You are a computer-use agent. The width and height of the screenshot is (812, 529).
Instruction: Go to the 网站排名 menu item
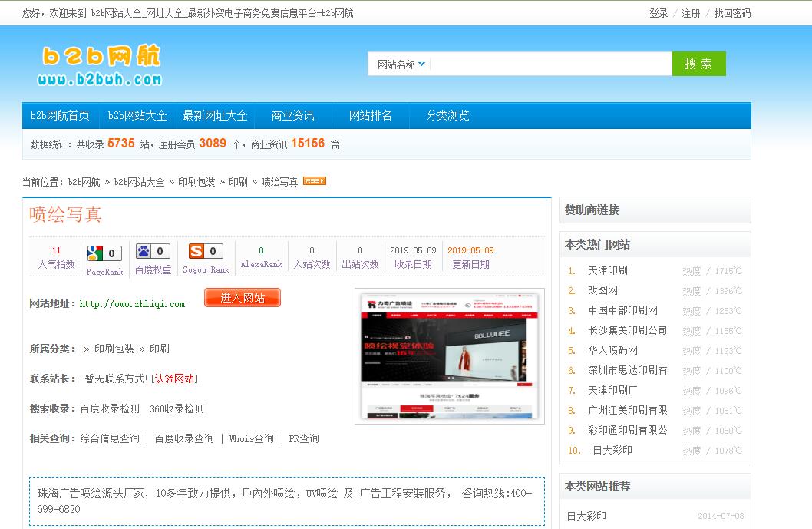(x=370, y=116)
